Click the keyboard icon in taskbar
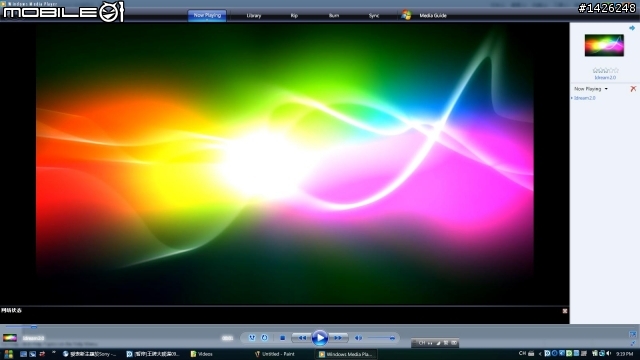 [531, 353]
